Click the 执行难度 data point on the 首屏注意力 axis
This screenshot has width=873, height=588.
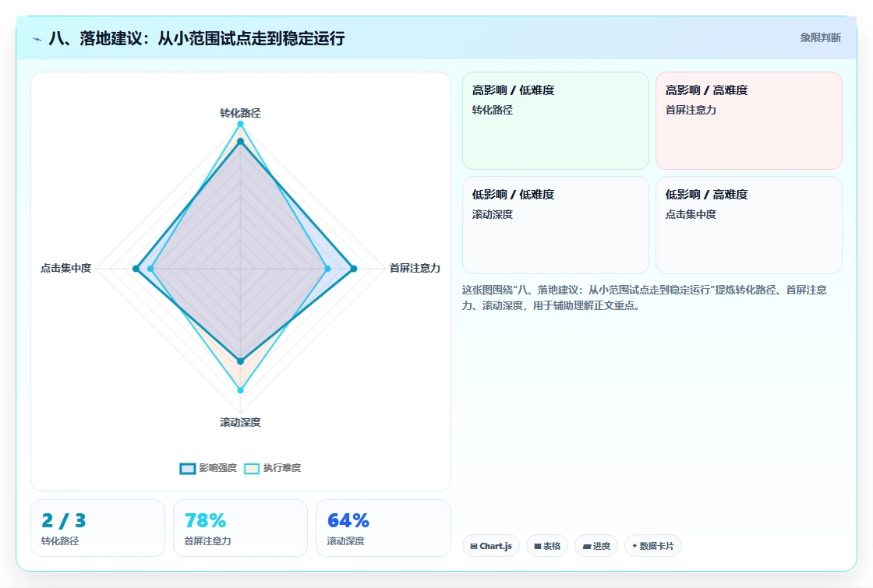point(327,269)
